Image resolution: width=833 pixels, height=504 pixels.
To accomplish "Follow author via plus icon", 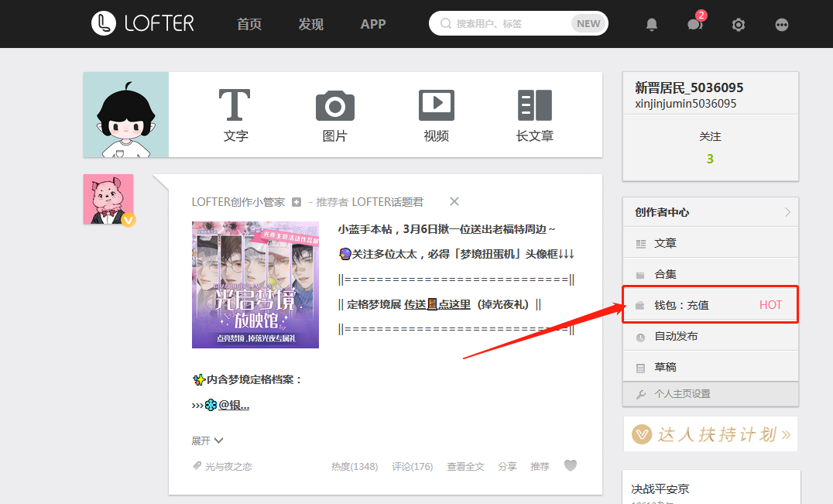I will (297, 202).
